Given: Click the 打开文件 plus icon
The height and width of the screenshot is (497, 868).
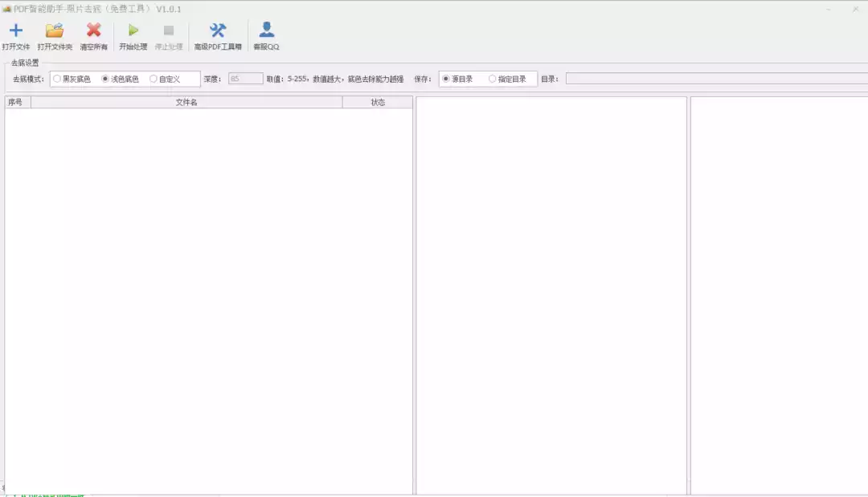Looking at the screenshot, I should tap(15, 31).
